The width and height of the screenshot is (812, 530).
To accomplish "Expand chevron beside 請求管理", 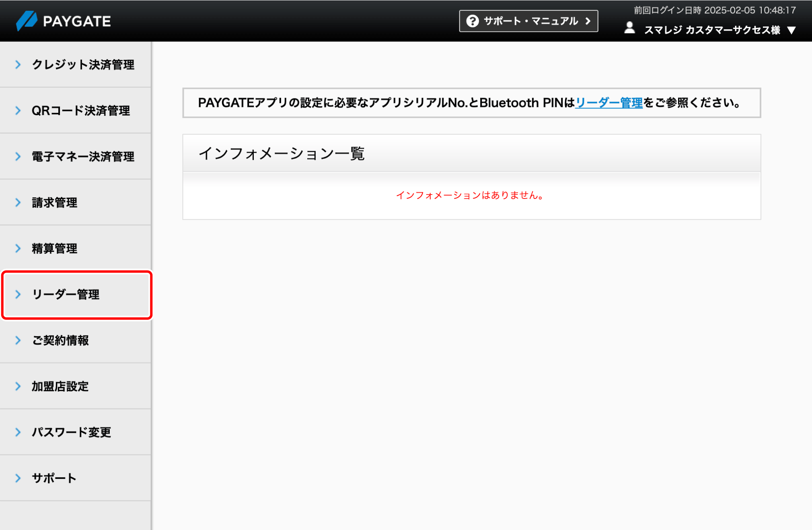I will tap(18, 202).
